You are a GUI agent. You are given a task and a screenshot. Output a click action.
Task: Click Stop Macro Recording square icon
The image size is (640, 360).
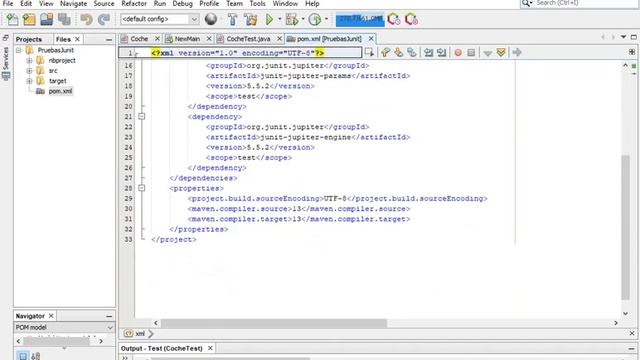471,53
